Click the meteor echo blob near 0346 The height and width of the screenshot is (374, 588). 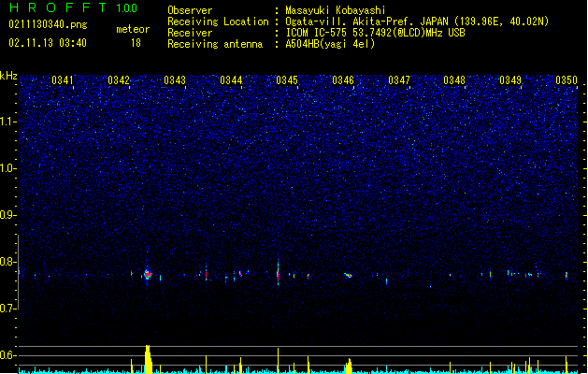click(x=349, y=275)
